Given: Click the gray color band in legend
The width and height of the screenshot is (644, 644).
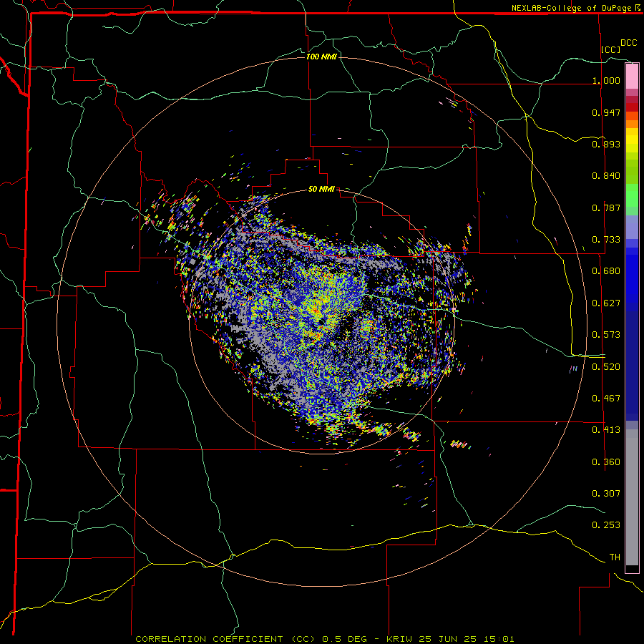Looking at the screenshot, I should tap(632, 497).
